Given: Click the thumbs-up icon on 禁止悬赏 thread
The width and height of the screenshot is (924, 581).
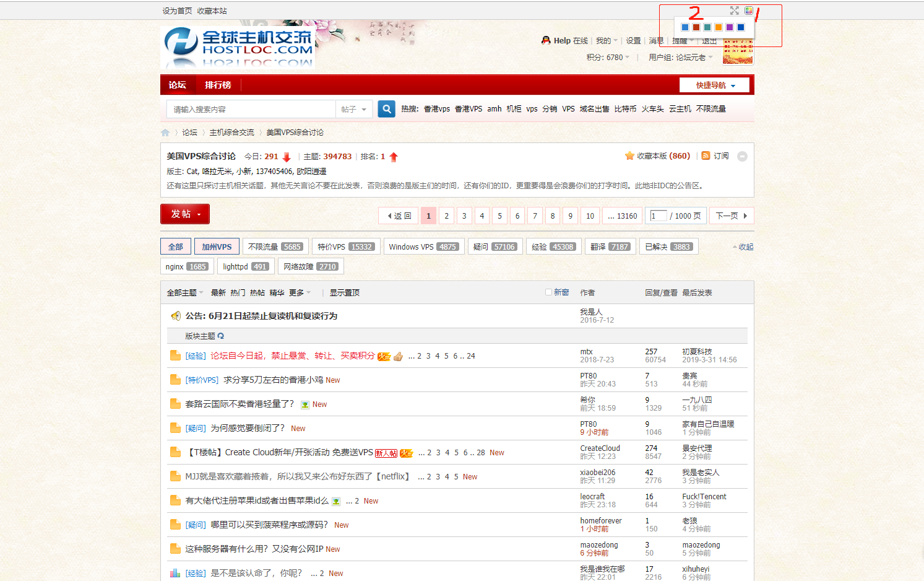Looking at the screenshot, I should coord(398,356).
